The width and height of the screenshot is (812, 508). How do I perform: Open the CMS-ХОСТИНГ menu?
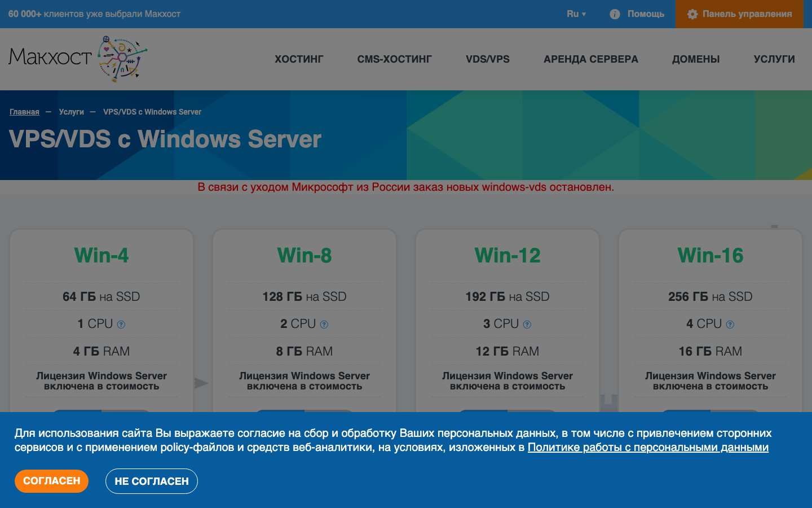pyautogui.click(x=395, y=59)
